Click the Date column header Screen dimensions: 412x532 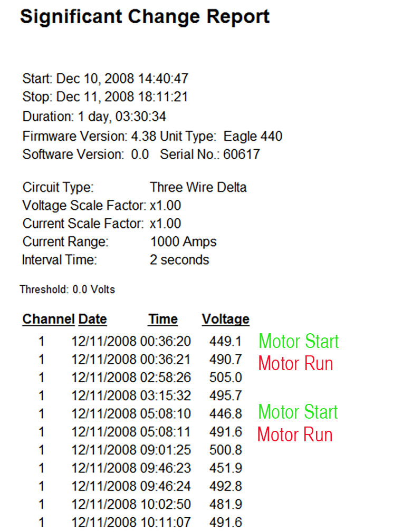(x=92, y=319)
